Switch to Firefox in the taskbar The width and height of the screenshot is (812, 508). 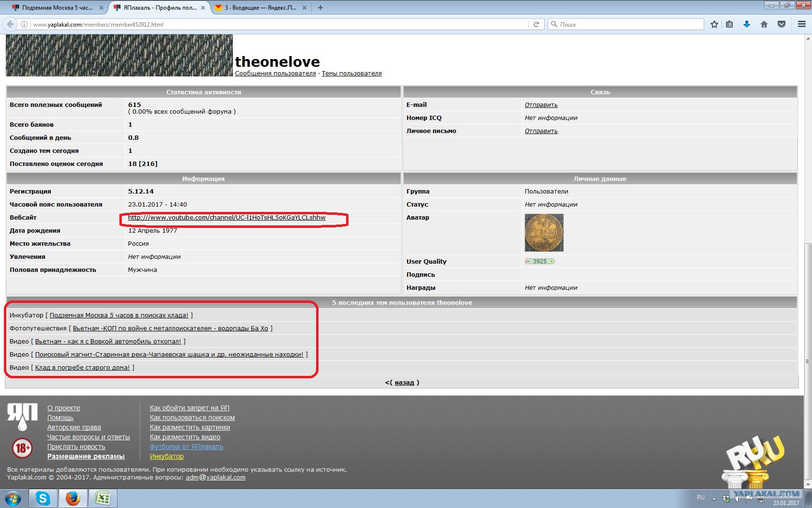click(x=73, y=498)
